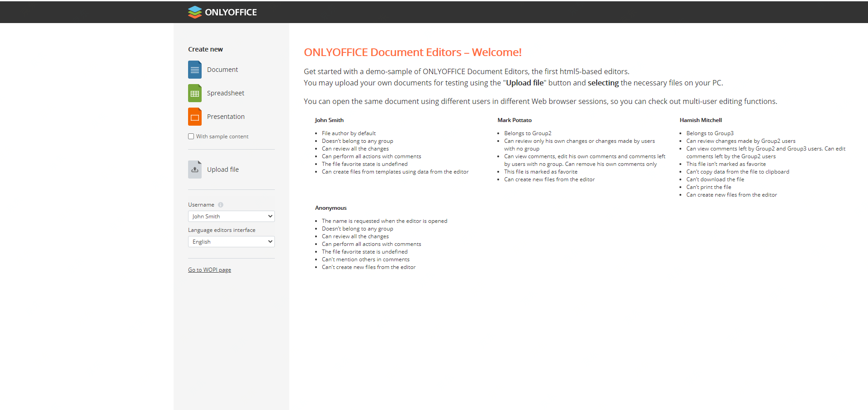
Task: Click the green Spreadsheet file icon
Action: pyautogui.click(x=195, y=93)
